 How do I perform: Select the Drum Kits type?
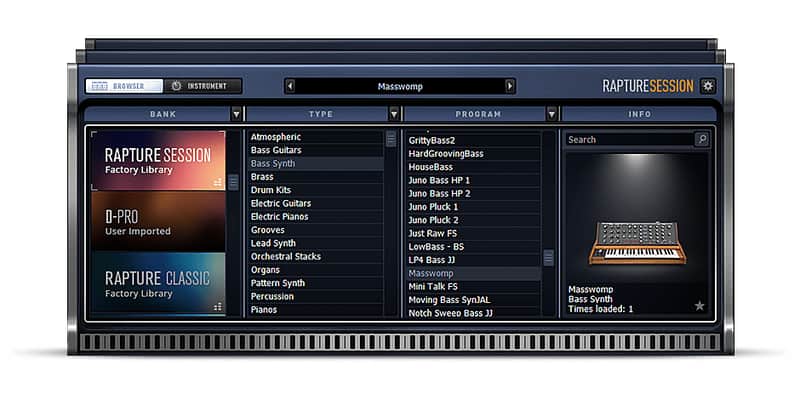point(316,190)
